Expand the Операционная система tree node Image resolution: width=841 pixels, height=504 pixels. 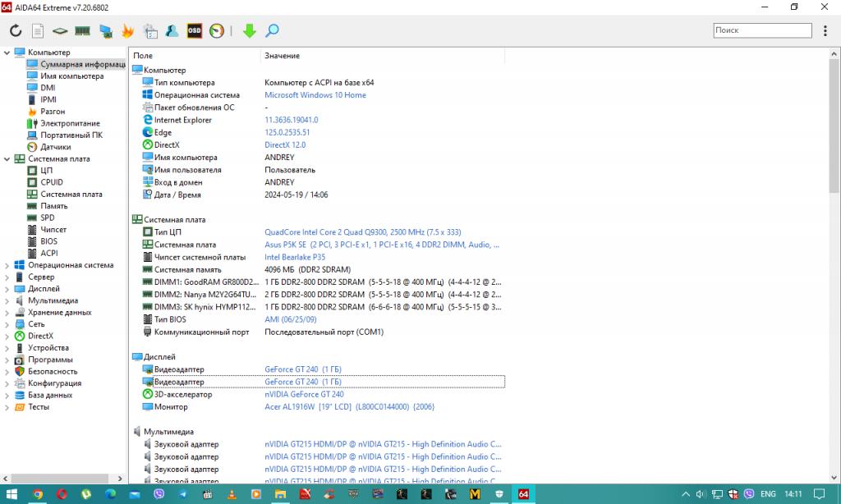[7, 265]
